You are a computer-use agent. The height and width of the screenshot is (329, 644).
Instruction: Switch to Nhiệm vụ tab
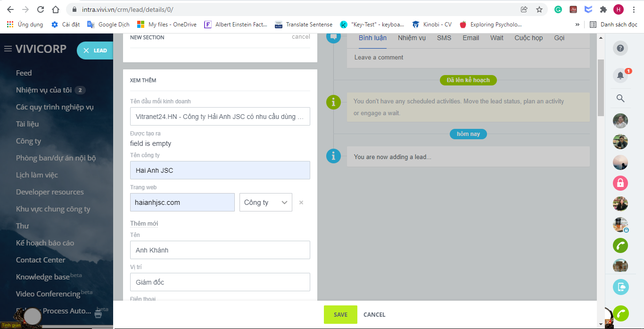coord(412,38)
